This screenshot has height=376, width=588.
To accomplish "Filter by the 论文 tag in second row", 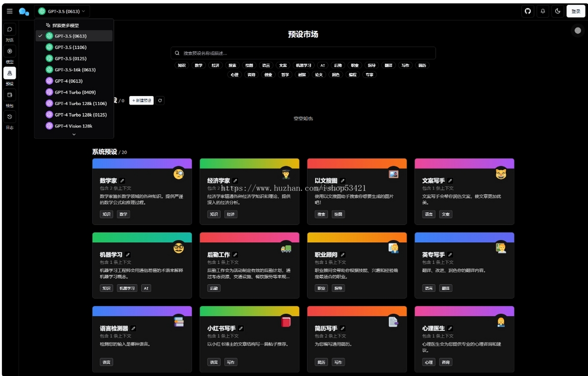I will 318,75.
